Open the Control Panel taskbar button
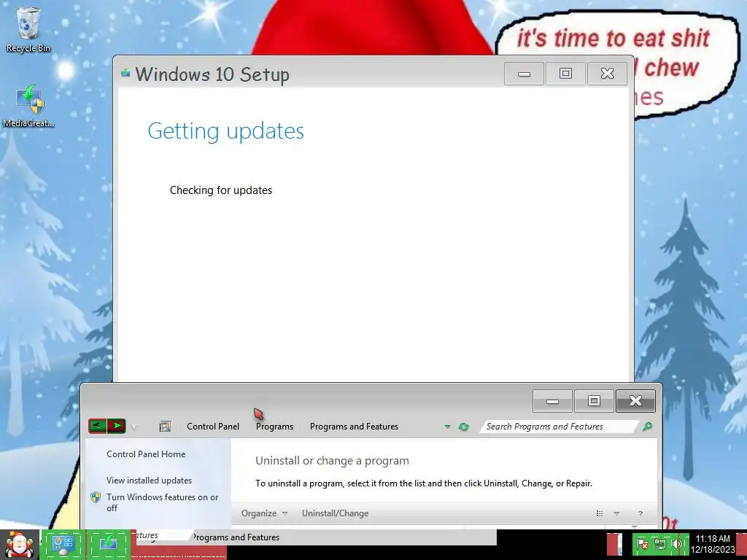 63,544
